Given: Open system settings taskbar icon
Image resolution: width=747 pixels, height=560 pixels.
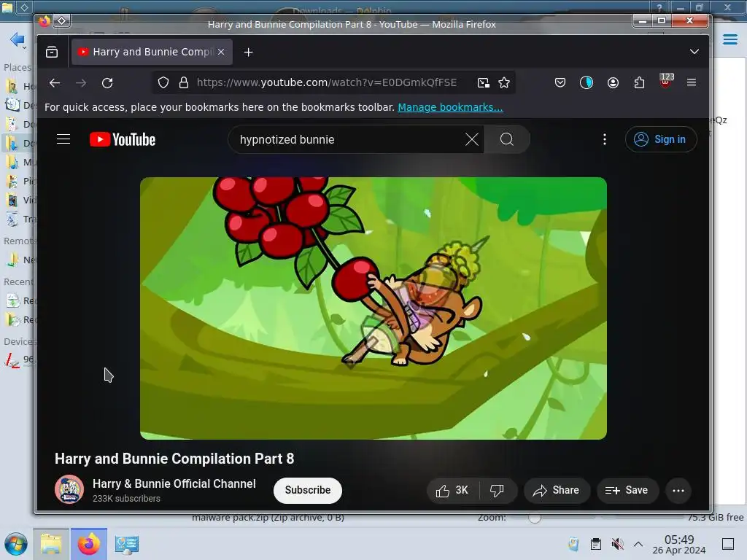Looking at the screenshot, I should 127,544.
